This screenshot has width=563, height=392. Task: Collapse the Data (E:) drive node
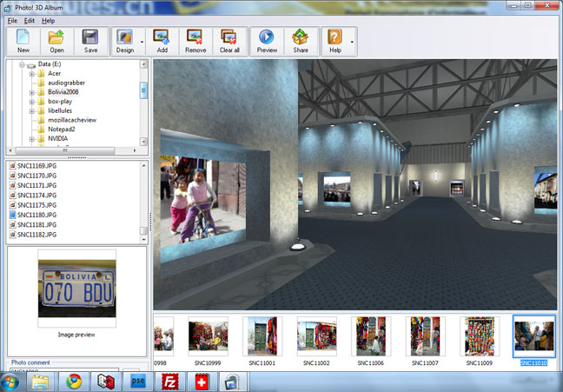23,64
